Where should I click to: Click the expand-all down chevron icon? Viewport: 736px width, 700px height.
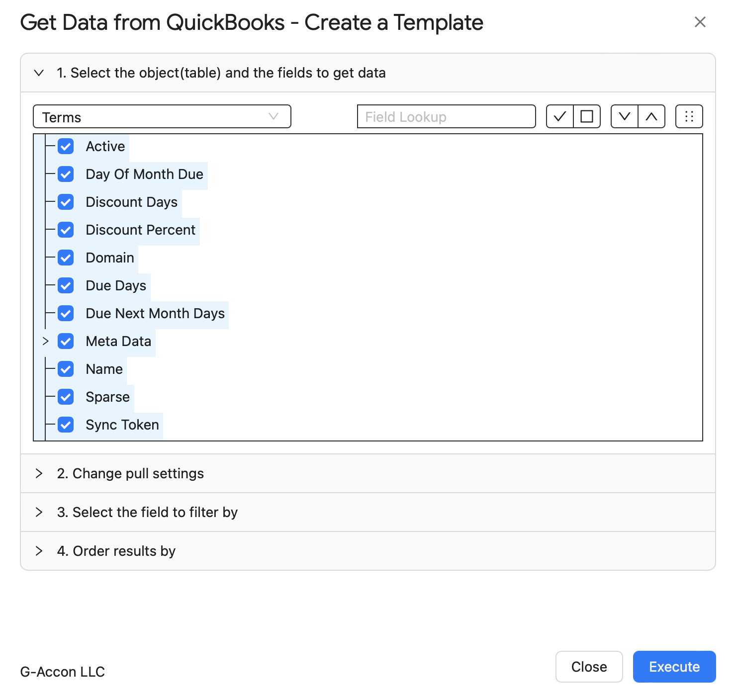(x=625, y=116)
